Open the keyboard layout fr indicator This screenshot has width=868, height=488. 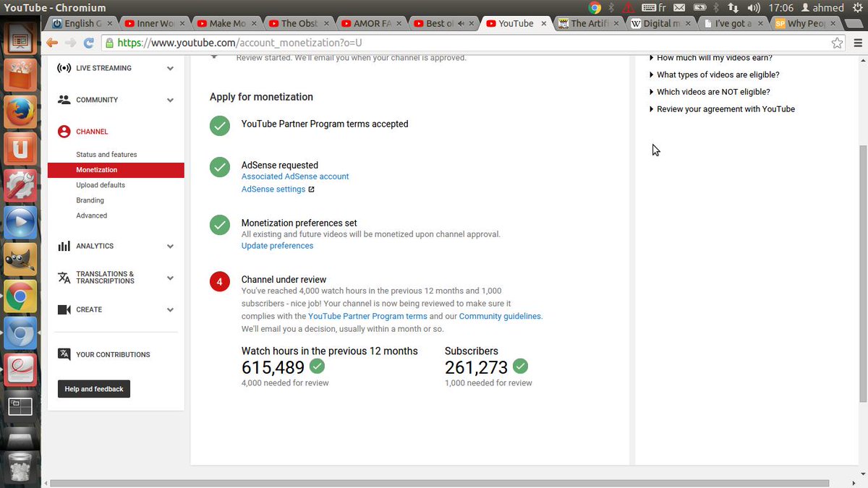click(x=653, y=8)
